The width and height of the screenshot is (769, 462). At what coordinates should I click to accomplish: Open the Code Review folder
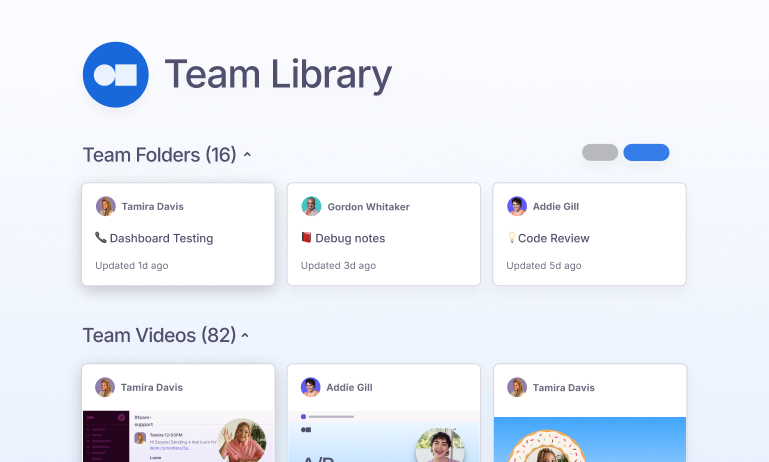[589, 234]
